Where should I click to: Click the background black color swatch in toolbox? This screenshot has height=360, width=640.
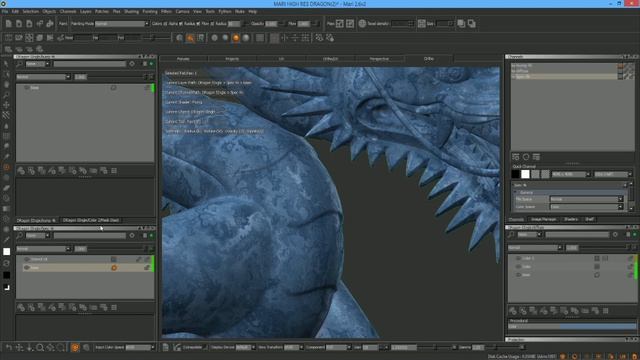tap(7, 275)
